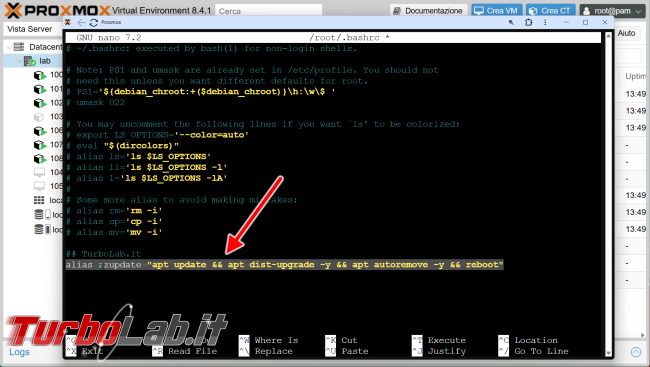Click the Paste nano shortcut
Viewport: 650px width, 367px height.
tap(347, 351)
